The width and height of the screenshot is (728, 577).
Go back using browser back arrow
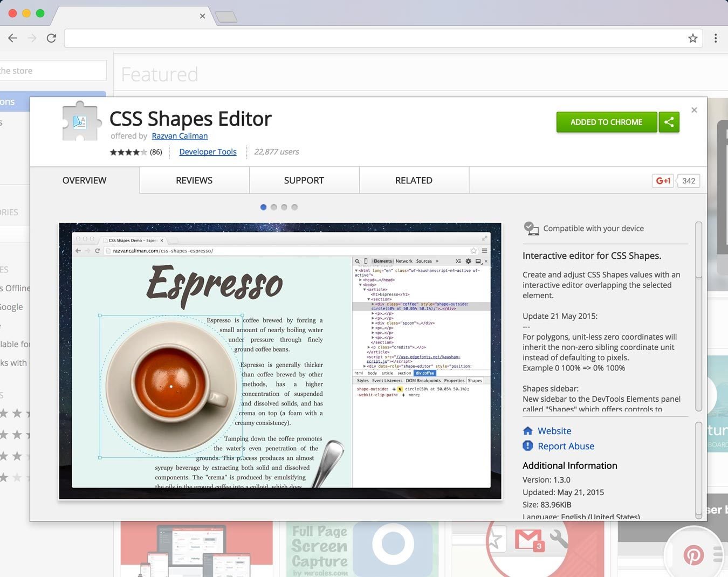click(x=12, y=38)
